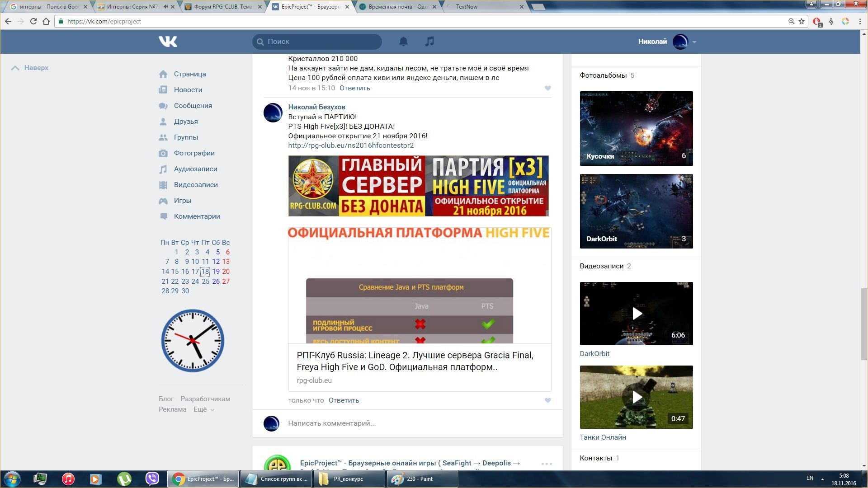
Task: Click the Видеозаписи film icon
Action: (x=163, y=185)
